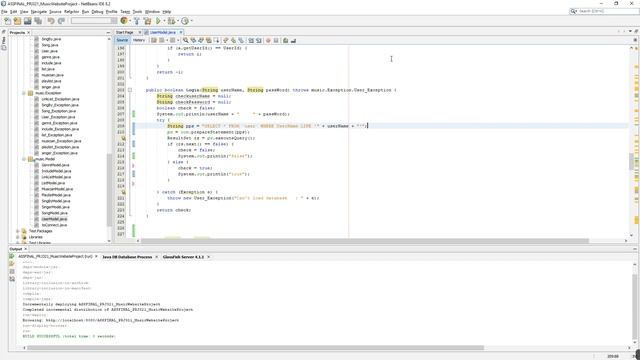The height and width of the screenshot is (360, 640).
Task: Click the editor Find Selection magnifier icon
Action: point(186,40)
